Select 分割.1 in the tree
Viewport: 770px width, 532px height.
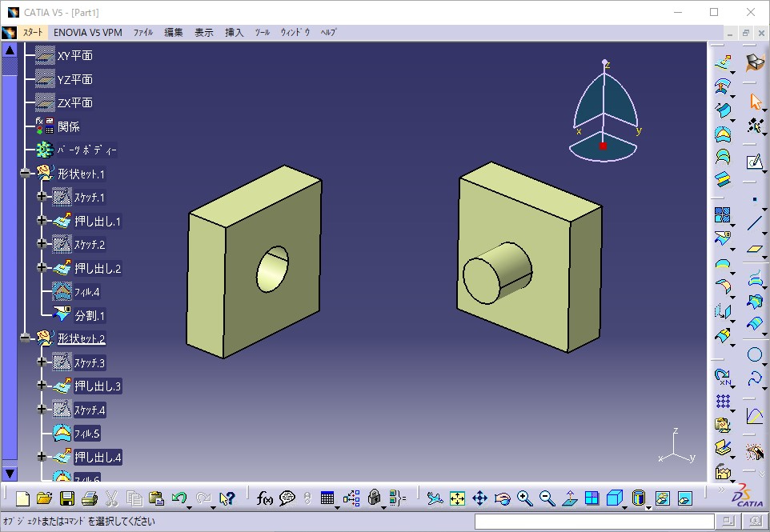coord(90,315)
